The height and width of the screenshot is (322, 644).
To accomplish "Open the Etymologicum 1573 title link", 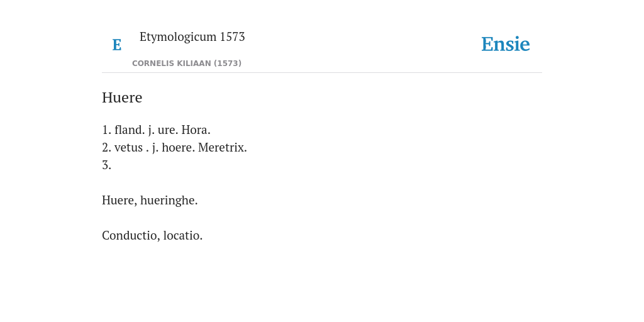I will point(192,36).
